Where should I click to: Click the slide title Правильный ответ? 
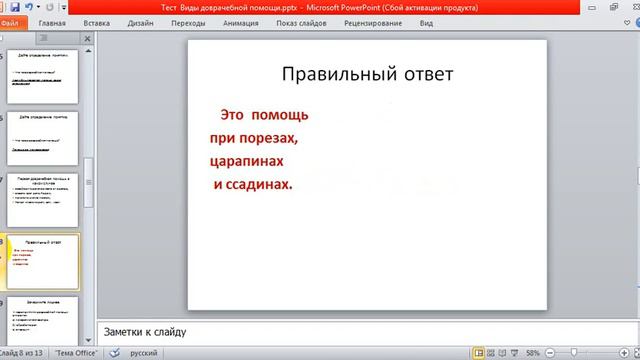(367, 74)
